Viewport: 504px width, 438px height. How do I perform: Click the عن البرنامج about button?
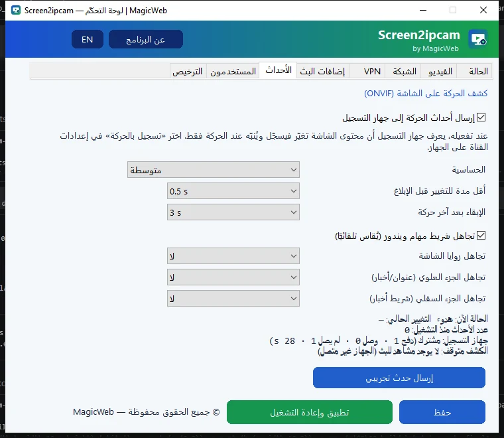(146, 39)
